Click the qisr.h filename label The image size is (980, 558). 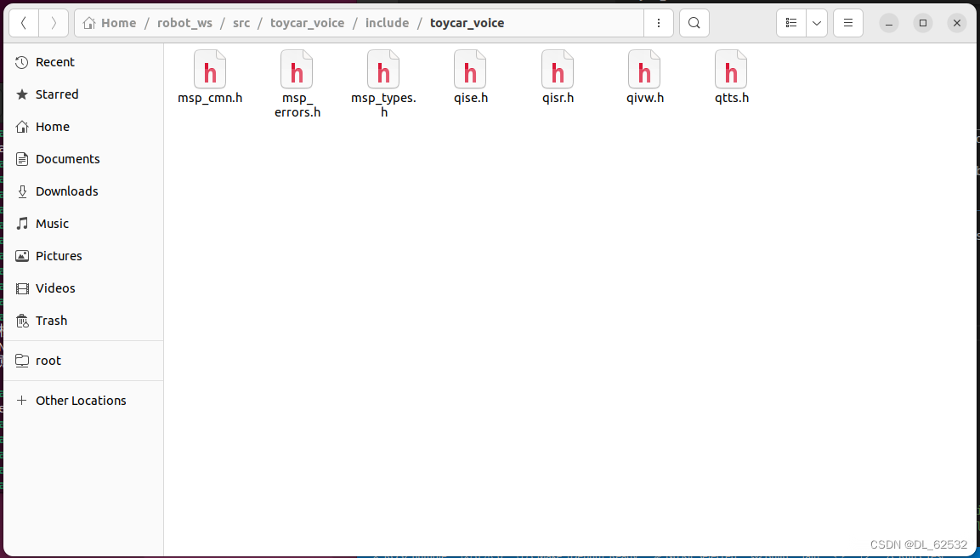click(558, 98)
